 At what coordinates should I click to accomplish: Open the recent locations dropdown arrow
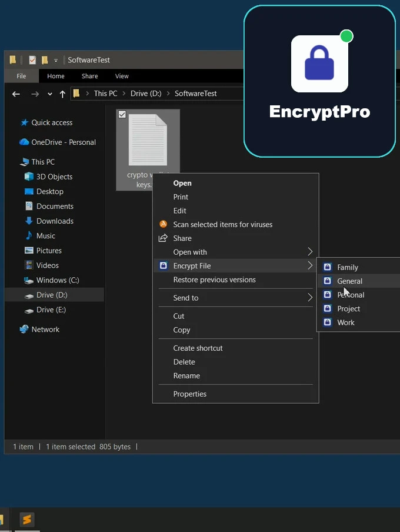[x=50, y=94]
